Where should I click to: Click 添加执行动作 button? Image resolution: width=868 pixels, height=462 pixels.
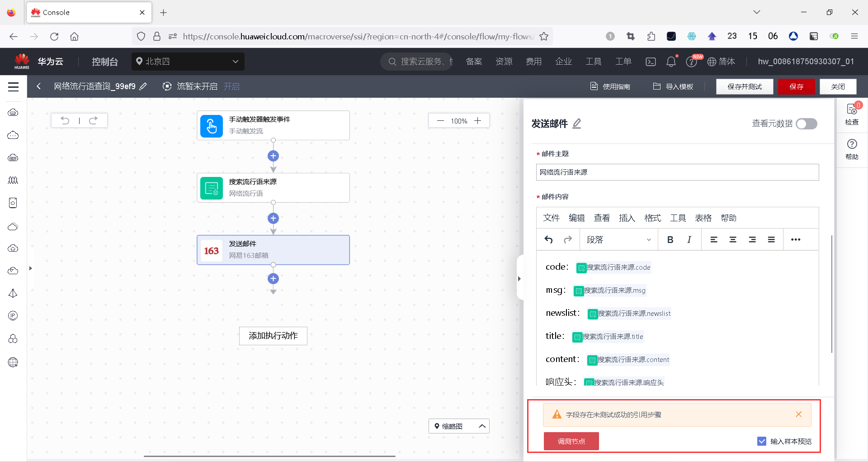point(273,336)
